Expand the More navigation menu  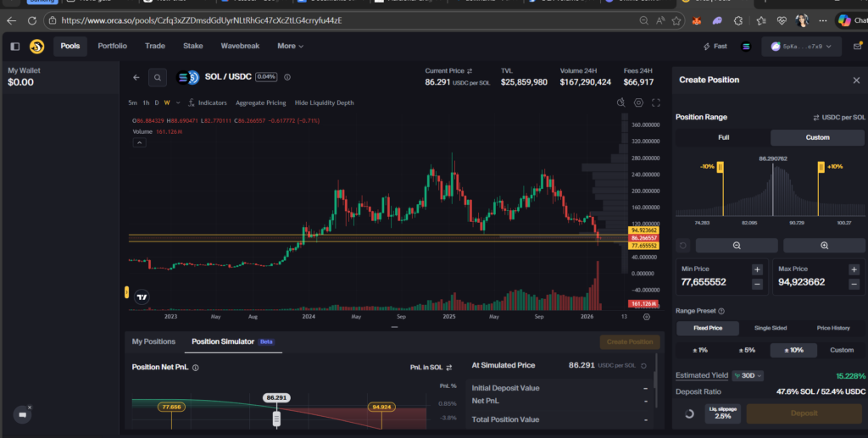[290, 47]
